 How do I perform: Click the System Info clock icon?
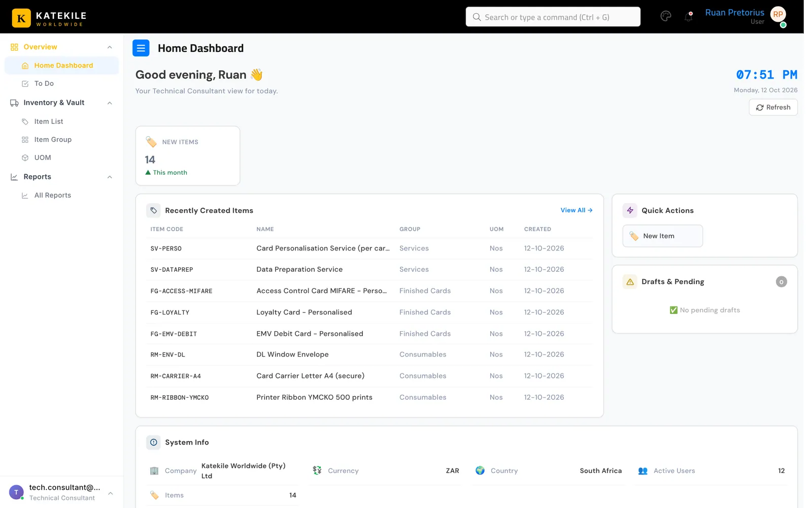(x=153, y=442)
